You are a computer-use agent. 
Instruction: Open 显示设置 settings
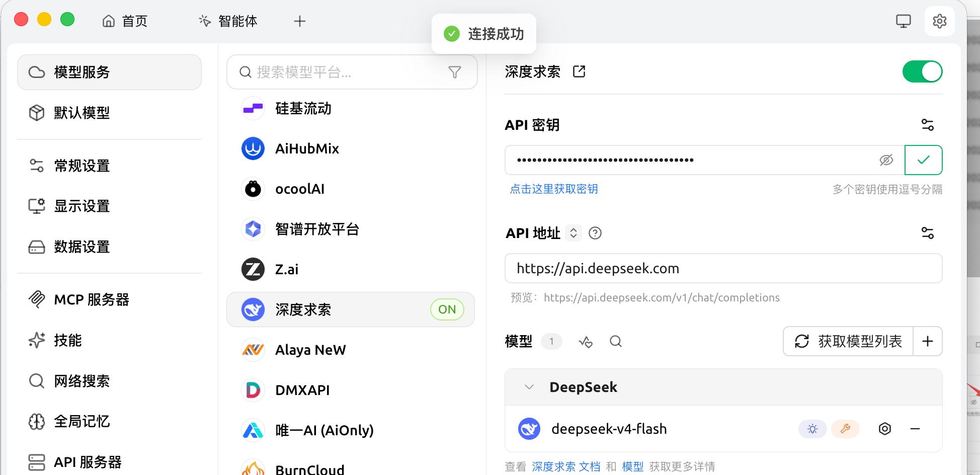point(109,206)
